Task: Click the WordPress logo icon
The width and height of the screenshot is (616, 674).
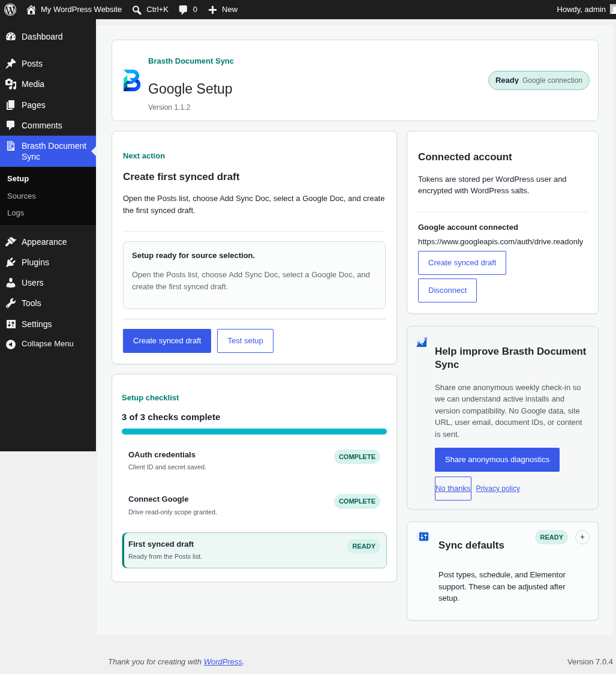Action: pos(10,10)
